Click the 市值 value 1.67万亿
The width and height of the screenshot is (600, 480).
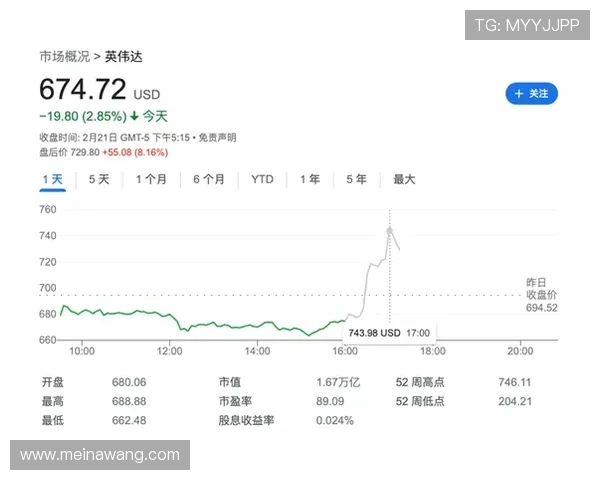point(338,382)
